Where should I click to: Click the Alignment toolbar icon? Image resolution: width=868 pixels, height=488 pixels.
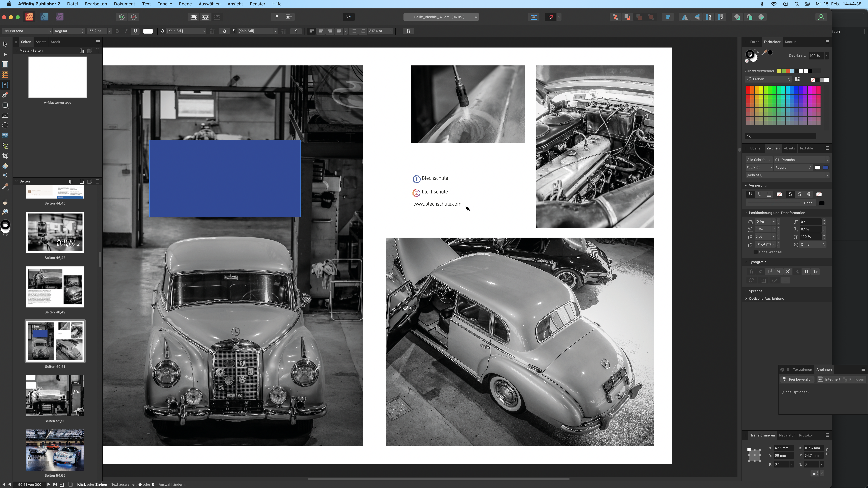click(x=667, y=17)
